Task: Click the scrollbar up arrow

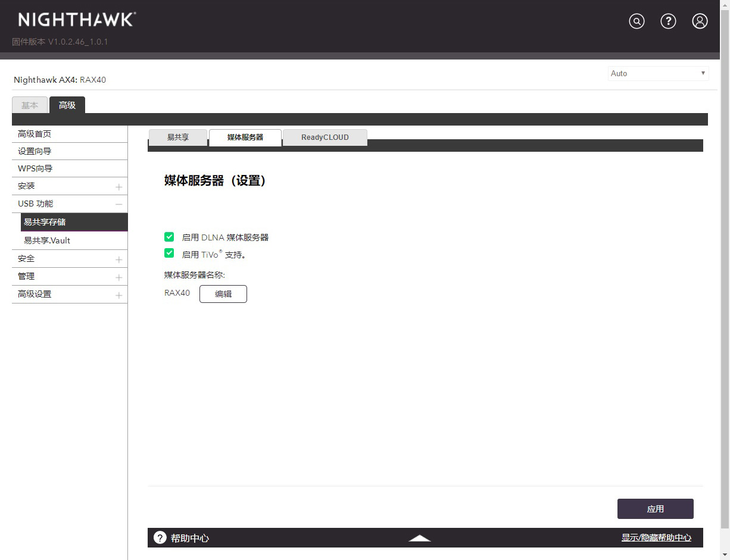Action: coord(725,5)
